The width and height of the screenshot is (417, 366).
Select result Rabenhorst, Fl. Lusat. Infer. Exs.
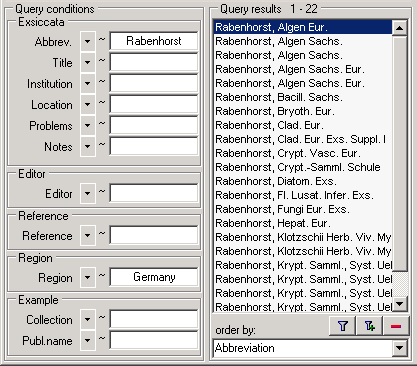[x=303, y=195]
